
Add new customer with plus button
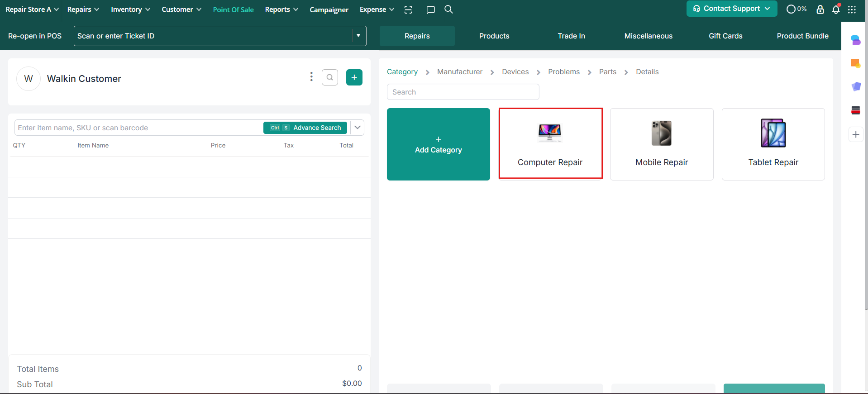354,77
